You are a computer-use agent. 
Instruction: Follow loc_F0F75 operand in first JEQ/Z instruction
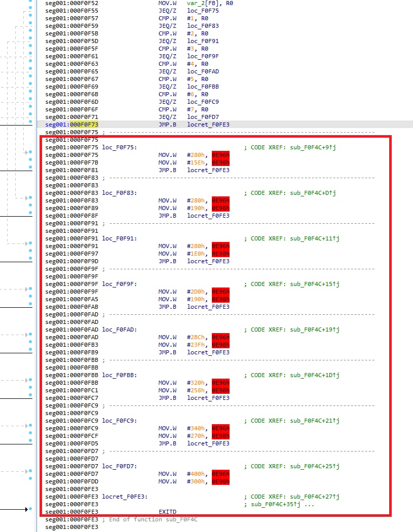[203, 11]
